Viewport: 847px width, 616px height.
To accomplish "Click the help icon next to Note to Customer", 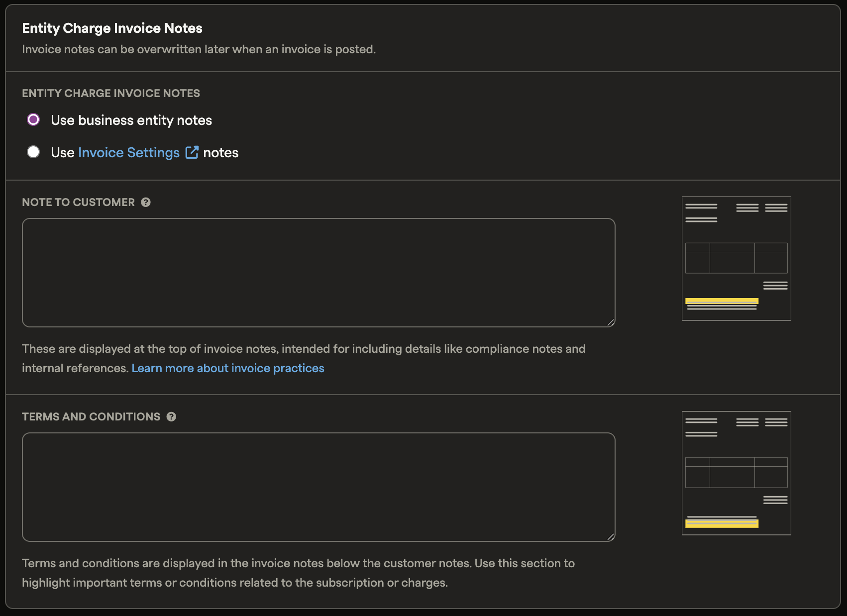I will click(146, 202).
